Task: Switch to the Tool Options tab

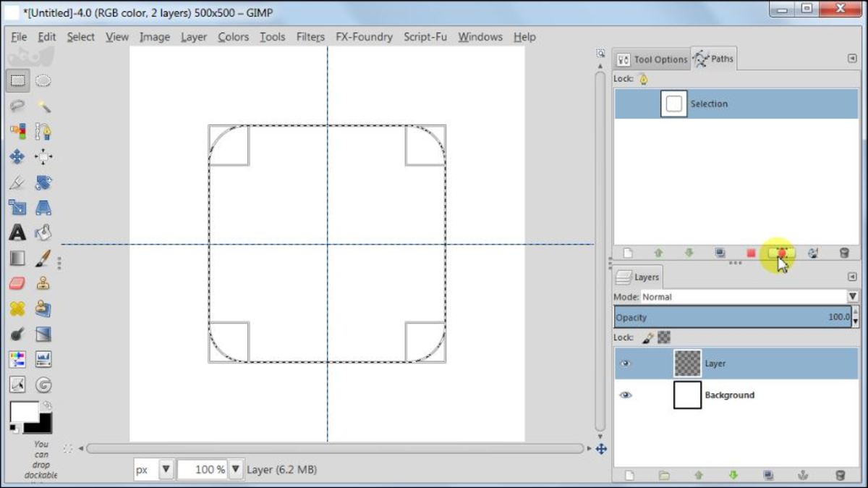Action: [652, 59]
